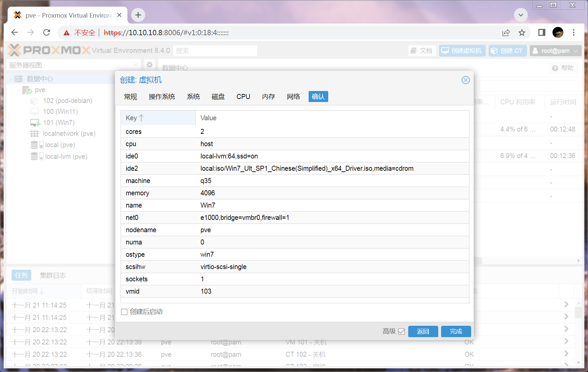Close the Create VM dialog with X icon
Screen dimensions: 588x372
(465, 80)
